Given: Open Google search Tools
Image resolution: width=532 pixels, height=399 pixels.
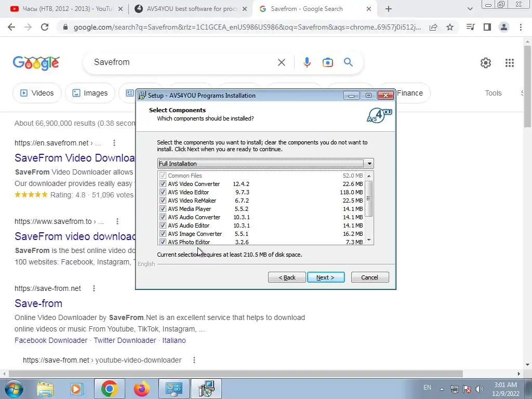Looking at the screenshot, I should click(x=493, y=93).
